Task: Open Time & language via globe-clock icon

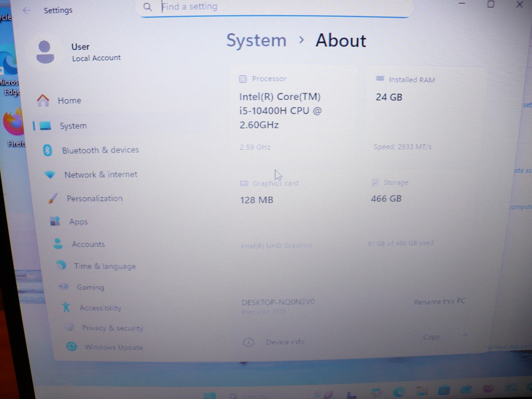Action: [x=61, y=265]
